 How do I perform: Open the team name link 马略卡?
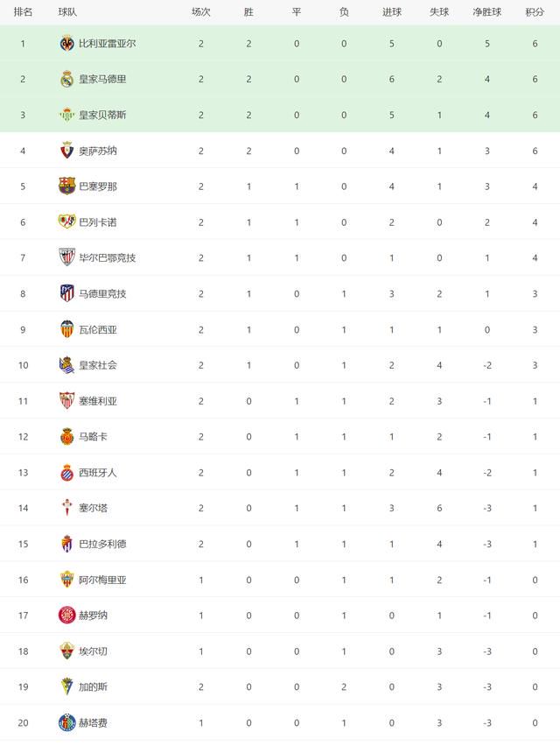(93, 437)
